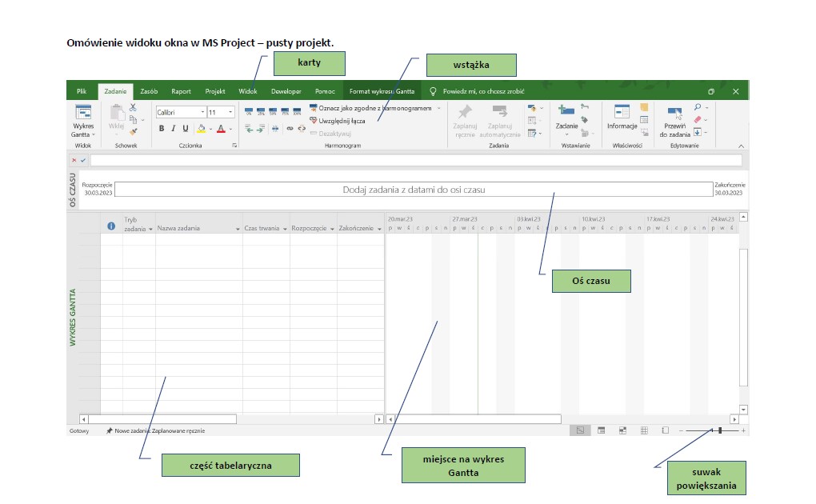Toggle Bold formatting
The width and height of the screenshot is (816, 504).
coord(162,128)
